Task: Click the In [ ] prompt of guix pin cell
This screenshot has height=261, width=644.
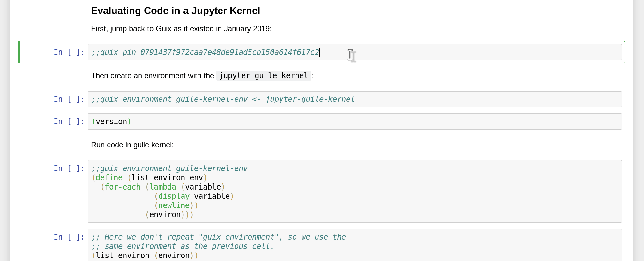Action: [69, 52]
